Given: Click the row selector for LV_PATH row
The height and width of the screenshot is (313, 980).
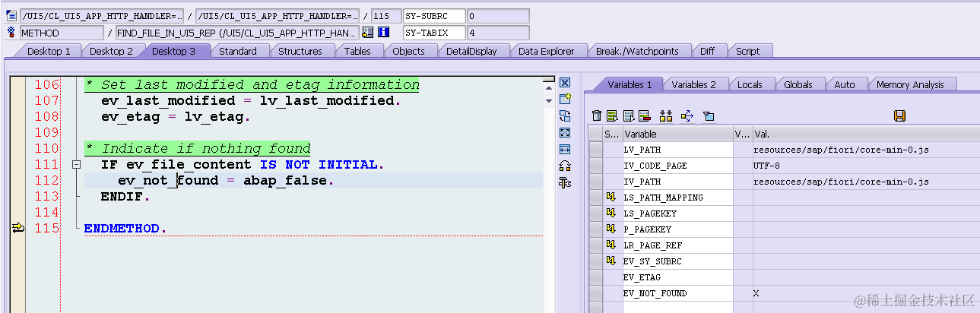Looking at the screenshot, I should (595, 150).
